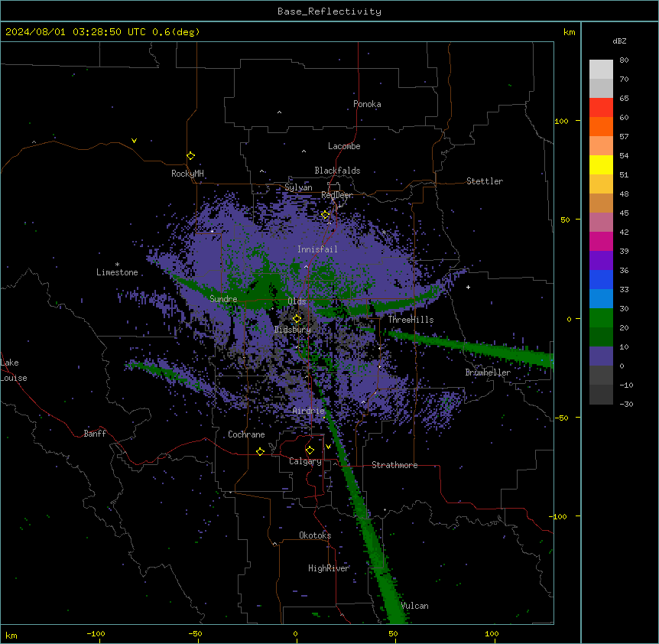Click the Sundre town label
Viewport: 659px width, 644px height.
pyautogui.click(x=223, y=299)
